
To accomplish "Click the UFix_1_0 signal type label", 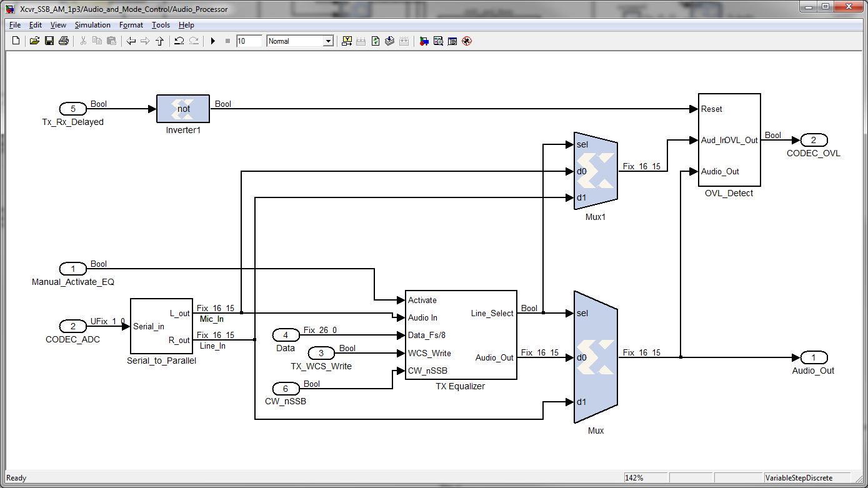I will 107,321.
